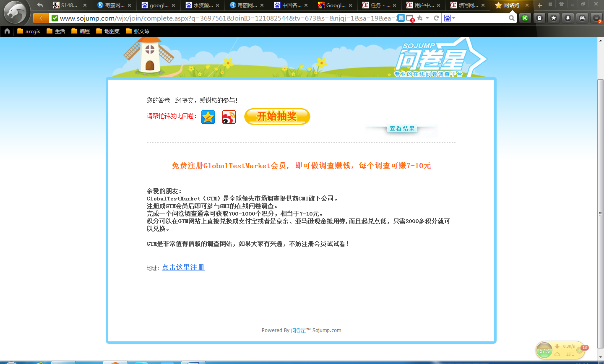Open the skin shirt icon in title bar
The width and height of the screenshot is (604, 364).
click(x=561, y=4)
